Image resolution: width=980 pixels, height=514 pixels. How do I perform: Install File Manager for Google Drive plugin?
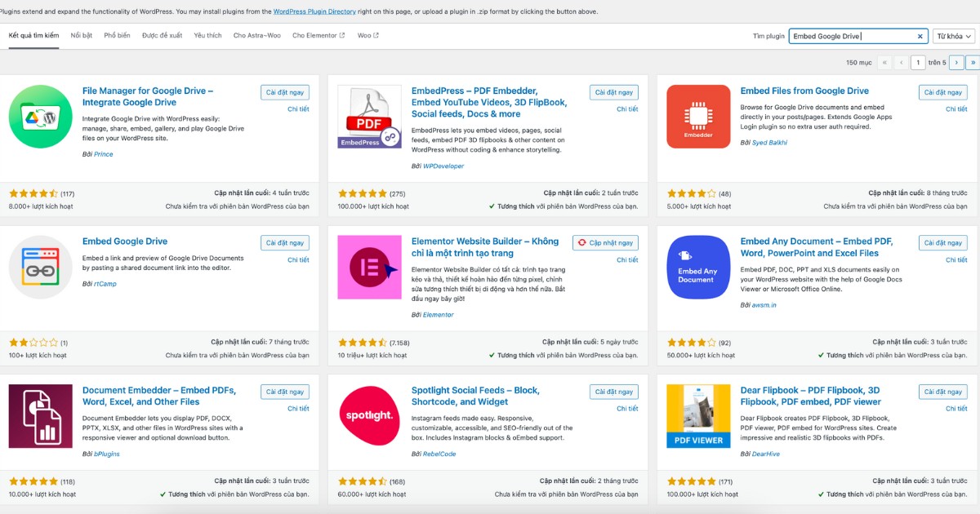tap(285, 92)
